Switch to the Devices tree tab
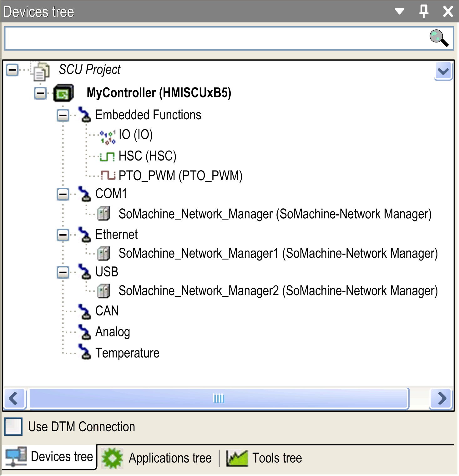Screen dimensions: 459x476 click(49, 457)
